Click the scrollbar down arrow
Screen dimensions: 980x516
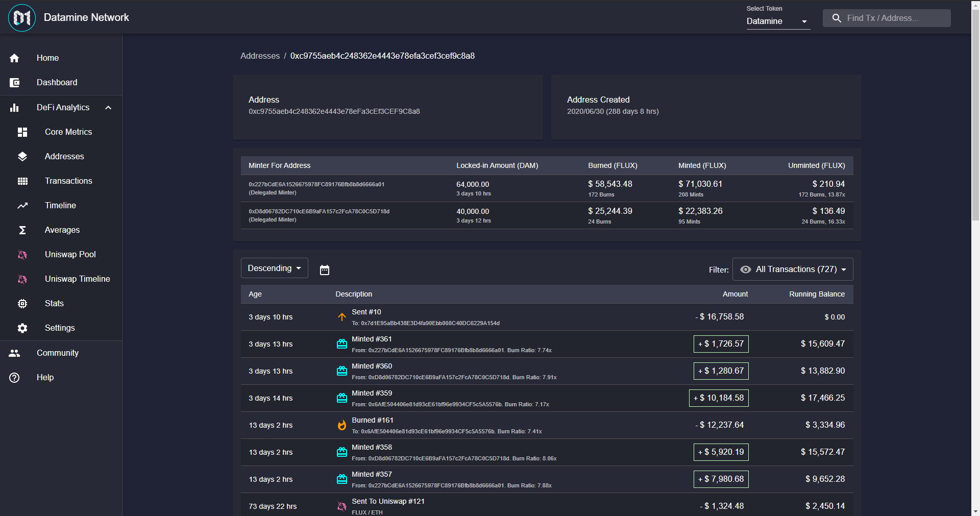975,511
